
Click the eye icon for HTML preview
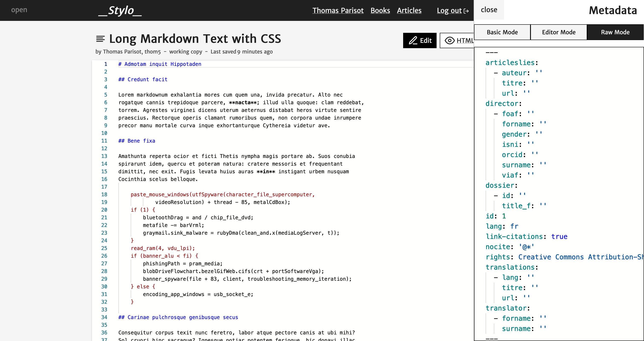450,40
